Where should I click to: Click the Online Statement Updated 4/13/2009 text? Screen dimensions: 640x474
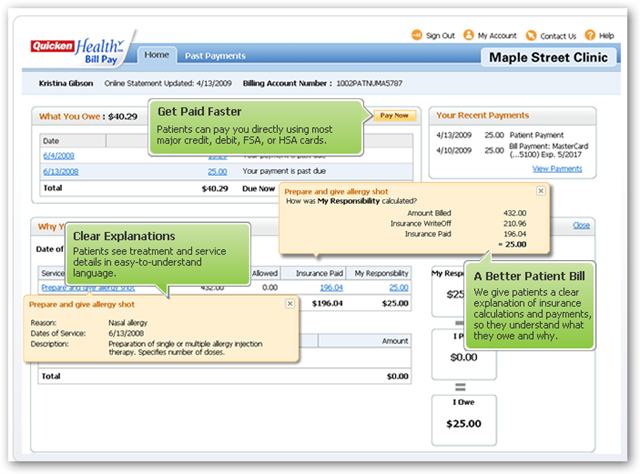(168, 83)
